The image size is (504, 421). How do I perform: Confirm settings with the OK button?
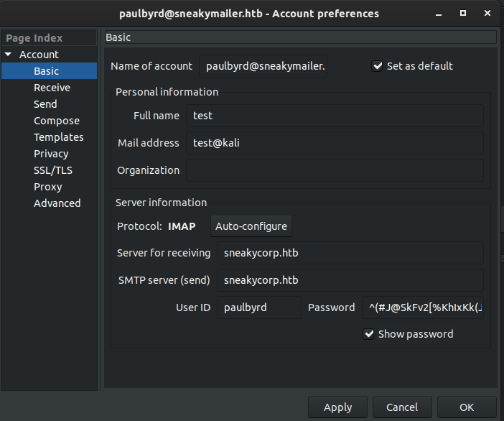(x=467, y=407)
